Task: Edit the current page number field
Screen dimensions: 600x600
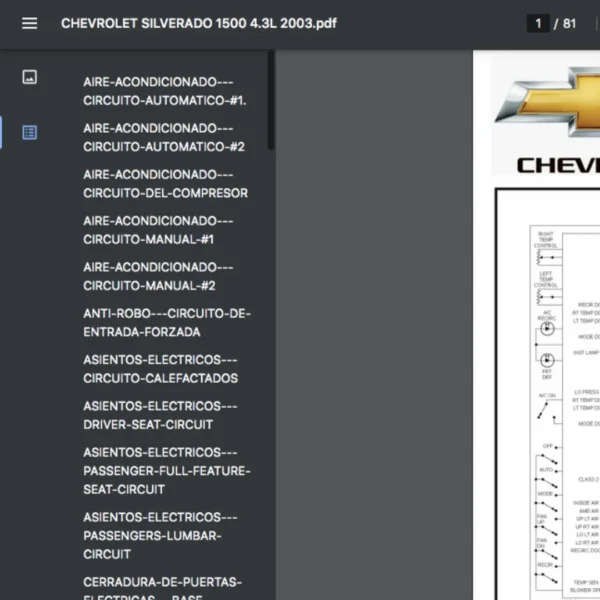Action: pos(538,23)
